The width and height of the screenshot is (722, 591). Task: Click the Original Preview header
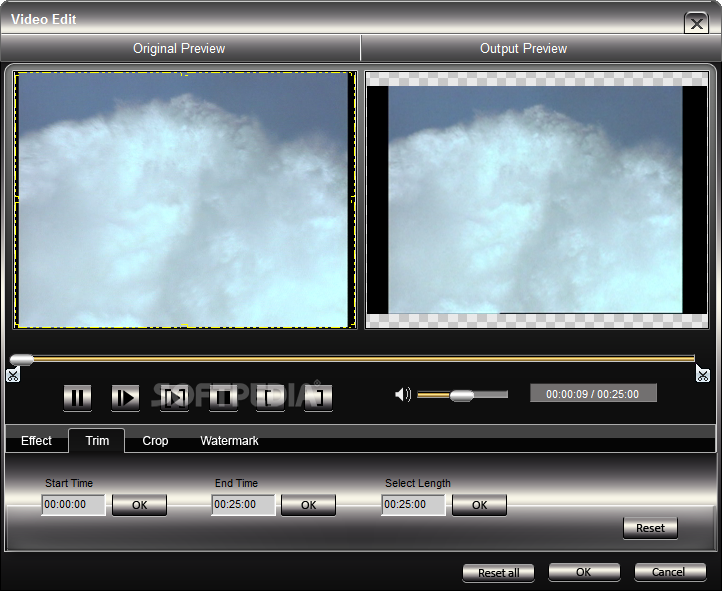tap(180, 48)
